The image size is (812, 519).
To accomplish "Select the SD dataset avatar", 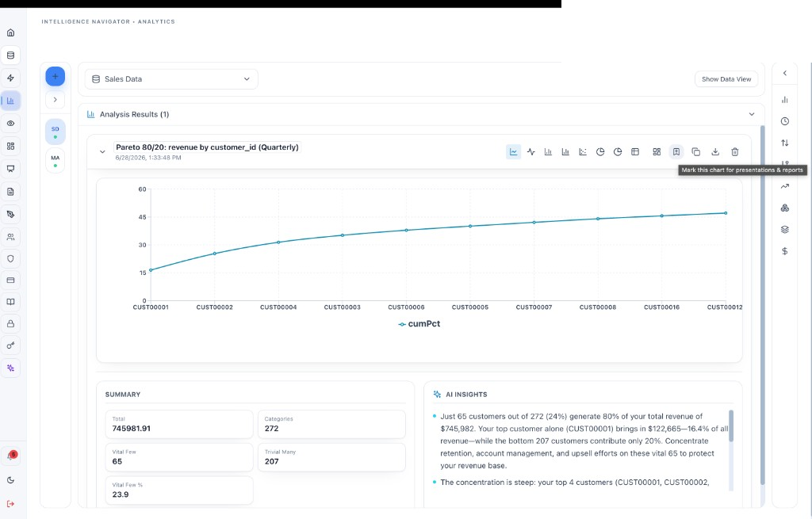I will (56, 132).
